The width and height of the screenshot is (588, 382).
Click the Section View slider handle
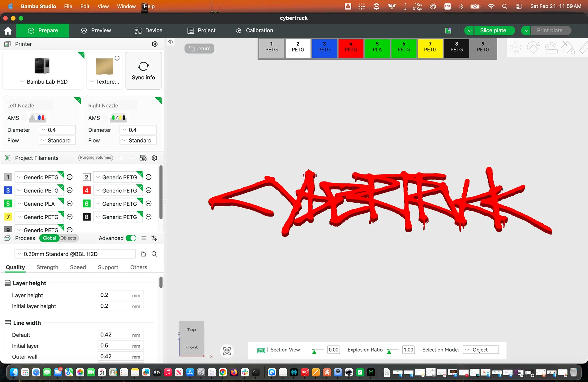[x=314, y=352]
